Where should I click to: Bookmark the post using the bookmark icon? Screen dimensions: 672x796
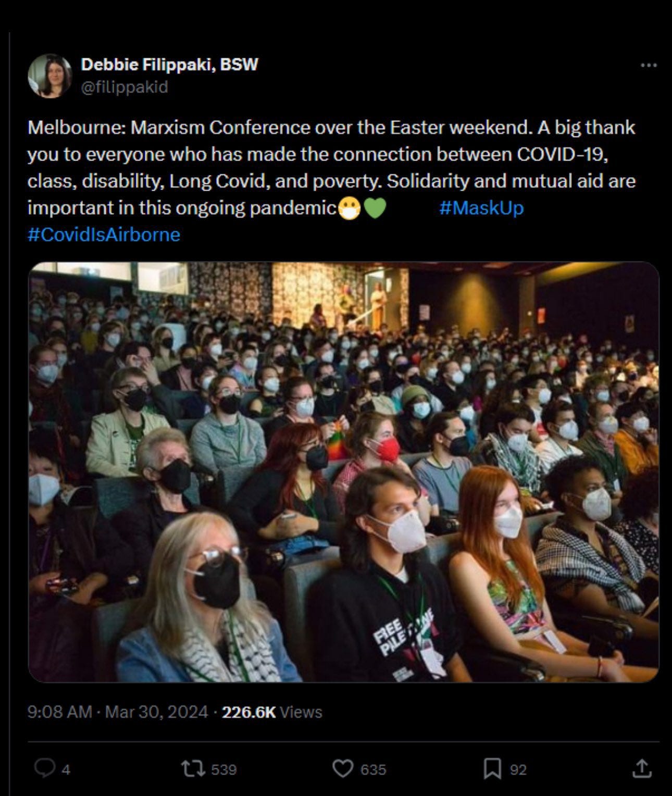pos(492,768)
